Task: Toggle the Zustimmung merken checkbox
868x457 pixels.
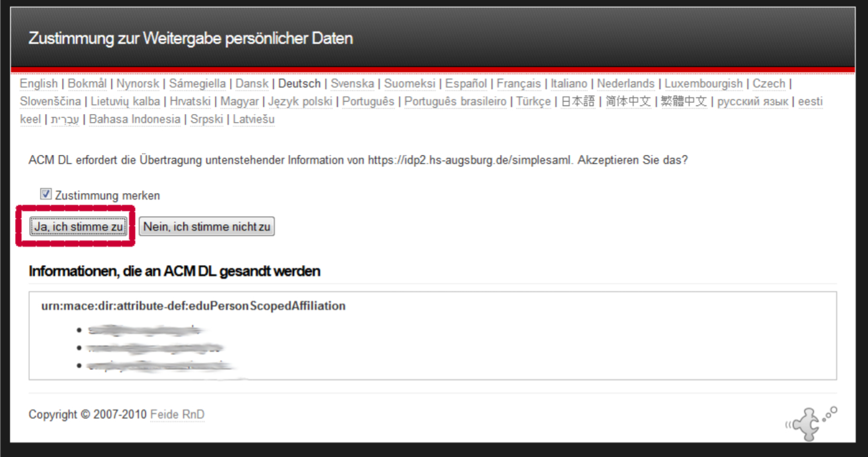Action: pyautogui.click(x=46, y=195)
